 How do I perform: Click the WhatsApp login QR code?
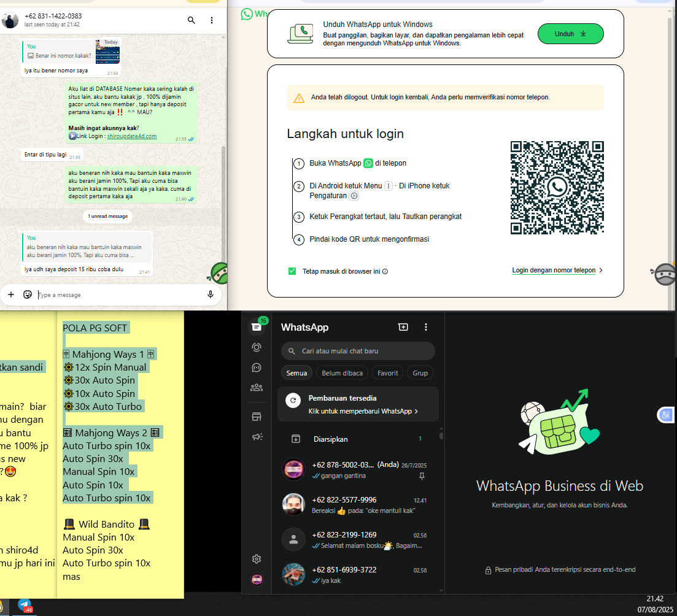pos(557,188)
